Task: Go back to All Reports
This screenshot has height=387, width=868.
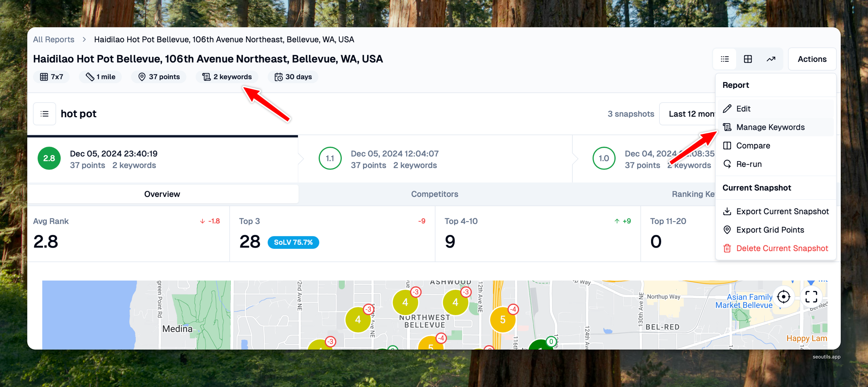Action: [x=53, y=39]
